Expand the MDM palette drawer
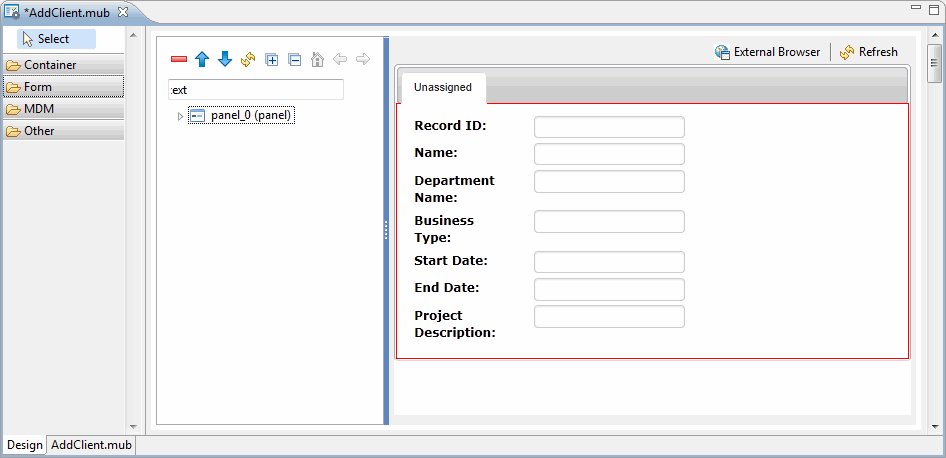Image resolution: width=946 pixels, height=458 pixels. 64,109
